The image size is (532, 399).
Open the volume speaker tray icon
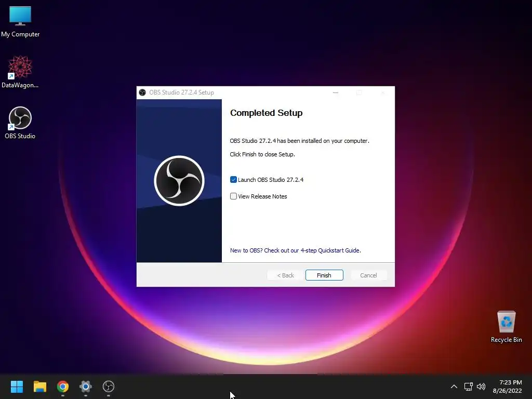[481, 387]
